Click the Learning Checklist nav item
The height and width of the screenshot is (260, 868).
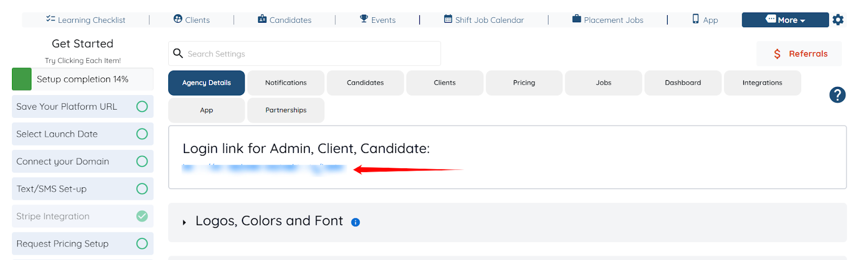[x=86, y=20]
